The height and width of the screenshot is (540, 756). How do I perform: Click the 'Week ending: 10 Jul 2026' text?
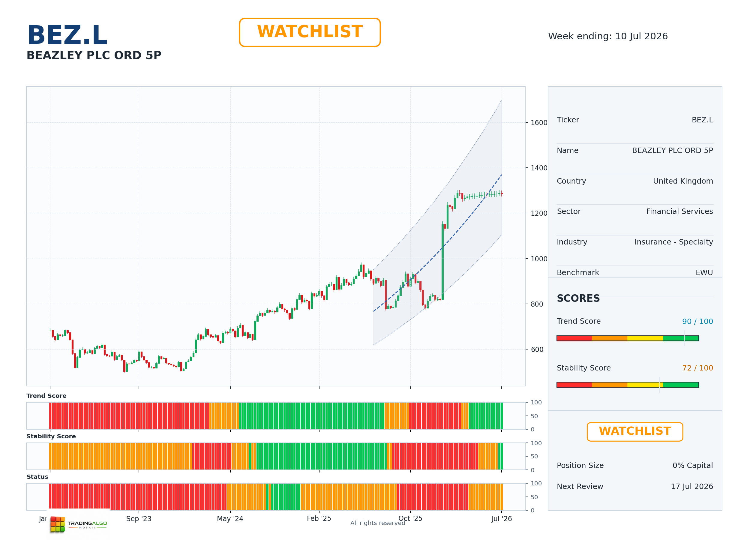tap(608, 36)
